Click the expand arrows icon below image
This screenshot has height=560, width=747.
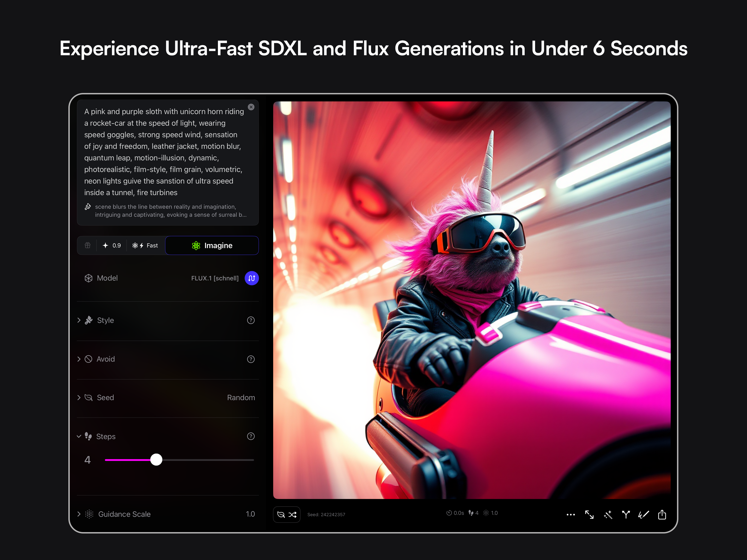[589, 514]
